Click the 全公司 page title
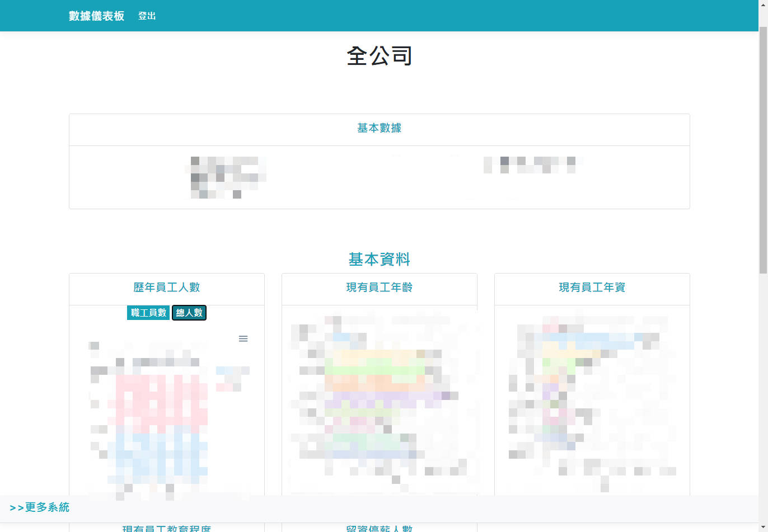Image resolution: width=768 pixels, height=532 pixels. click(x=380, y=56)
